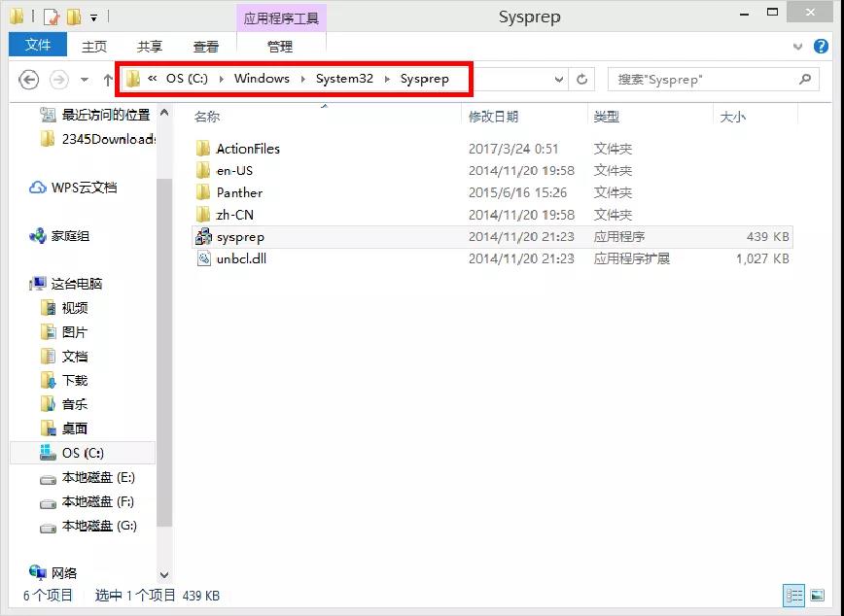Open the address bar history dropdown
Viewport: 844px width, 616px height.
click(559, 80)
